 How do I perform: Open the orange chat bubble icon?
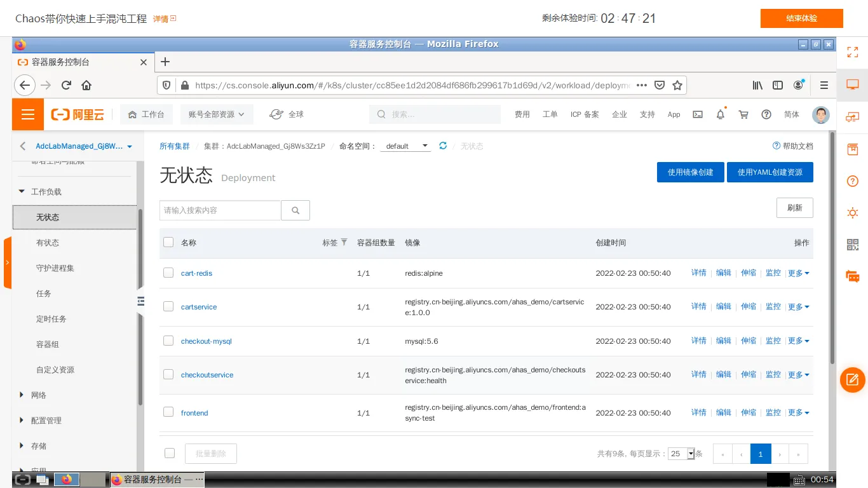tap(853, 276)
